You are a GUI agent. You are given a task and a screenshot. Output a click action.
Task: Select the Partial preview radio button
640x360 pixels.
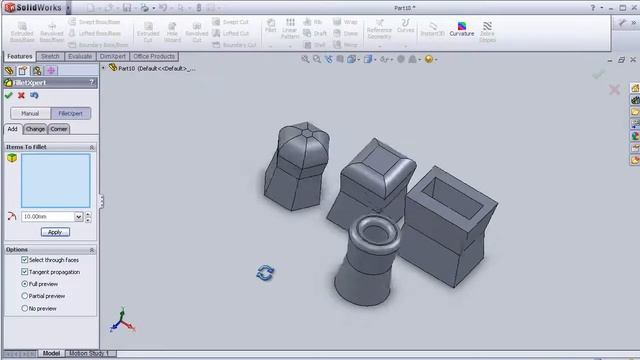coord(24,296)
